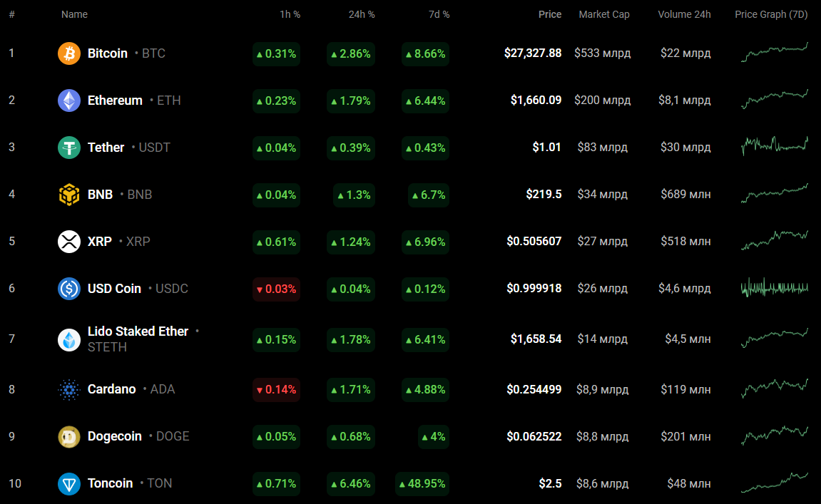The height and width of the screenshot is (504, 821).
Task: Click the Bitcoin coin icon
Action: click(69, 53)
